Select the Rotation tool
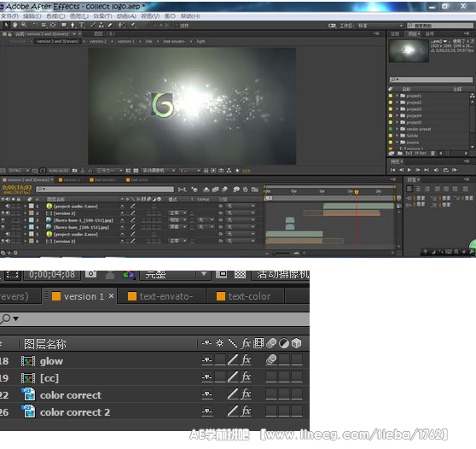 tap(35, 25)
